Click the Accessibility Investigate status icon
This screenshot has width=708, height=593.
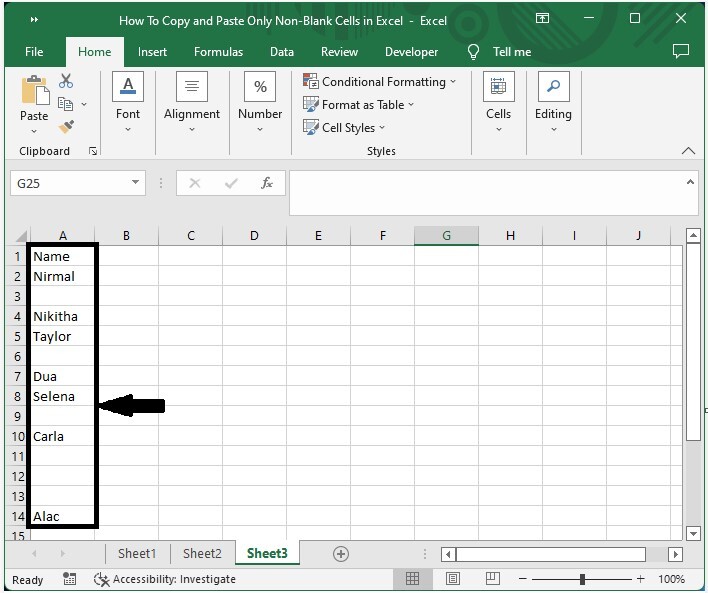point(101,579)
